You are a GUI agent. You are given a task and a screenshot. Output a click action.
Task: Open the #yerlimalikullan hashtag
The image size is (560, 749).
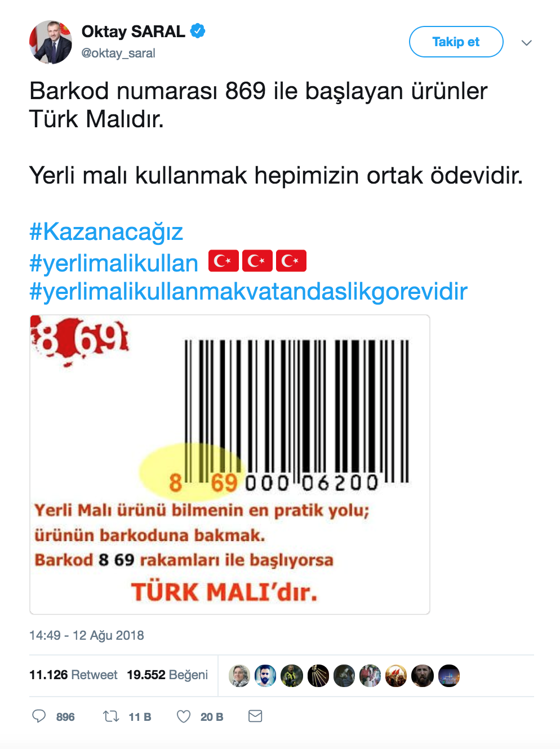114,263
